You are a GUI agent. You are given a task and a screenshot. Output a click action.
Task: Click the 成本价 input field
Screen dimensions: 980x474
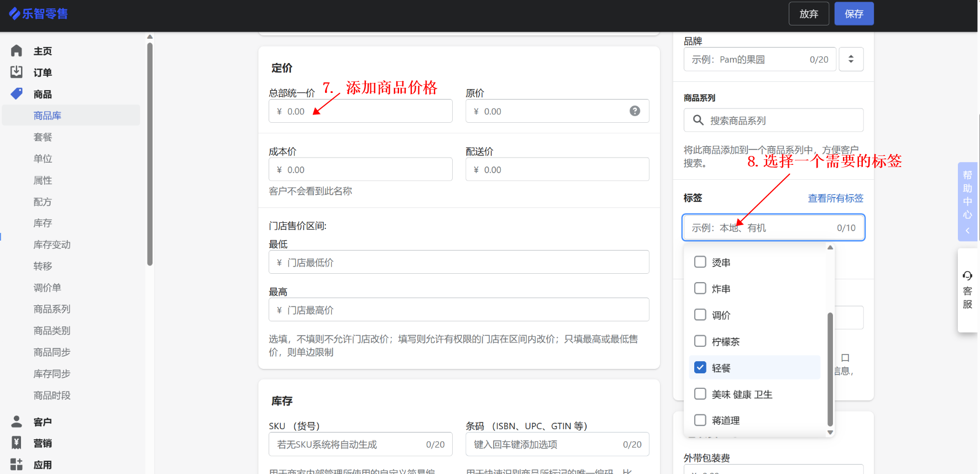[360, 169]
